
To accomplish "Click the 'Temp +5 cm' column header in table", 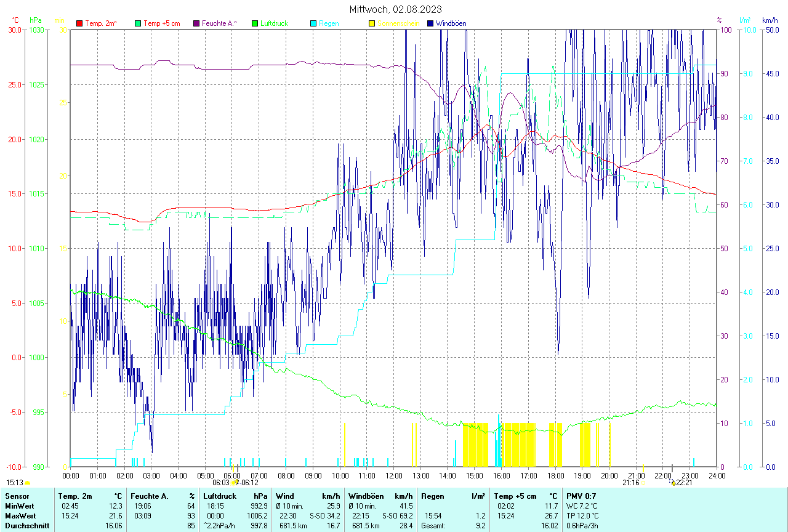I will (x=515, y=496).
